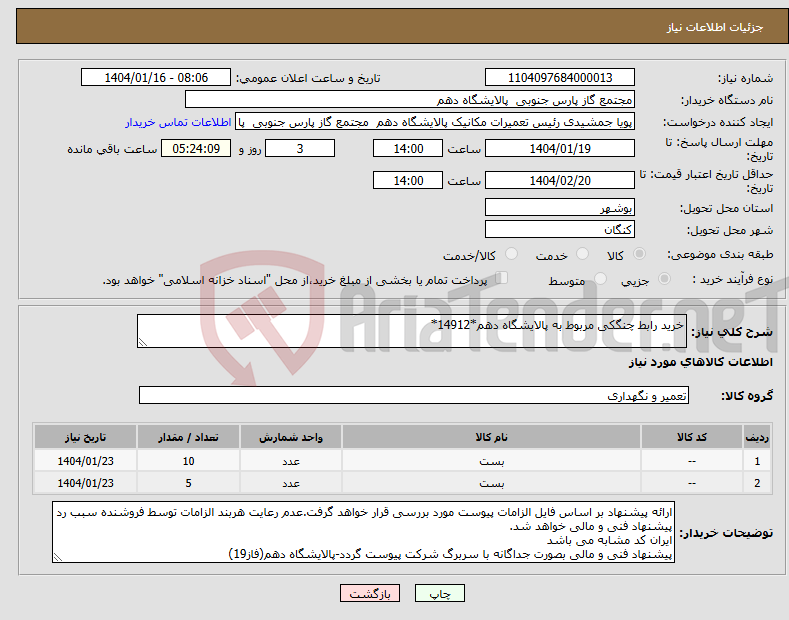This screenshot has width=789, height=620.
Task: Click the اطلاعات کالاهای مورد نیاز heading
Action: pyautogui.click(x=700, y=362)
